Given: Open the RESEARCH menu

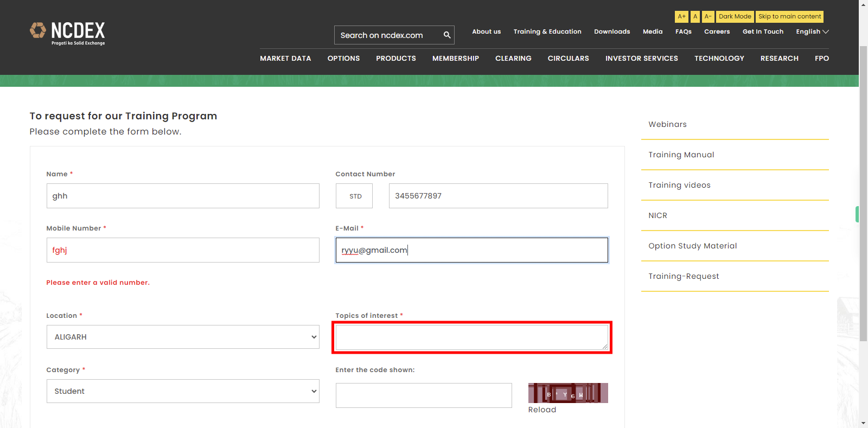Looking at the screenshot, I should (780, 58).
